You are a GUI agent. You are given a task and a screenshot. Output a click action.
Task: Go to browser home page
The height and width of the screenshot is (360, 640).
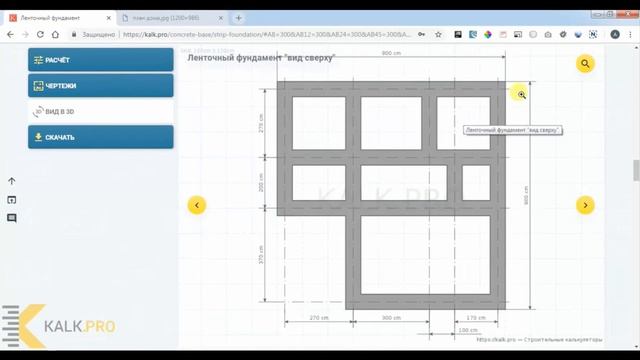[x=55, y=35]
